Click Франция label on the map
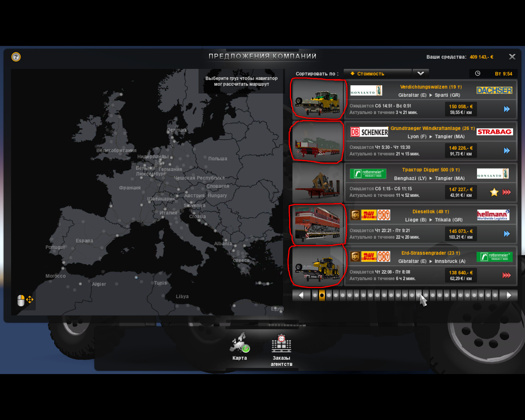The width and height of the screenshot is (525, 420). 130,188
